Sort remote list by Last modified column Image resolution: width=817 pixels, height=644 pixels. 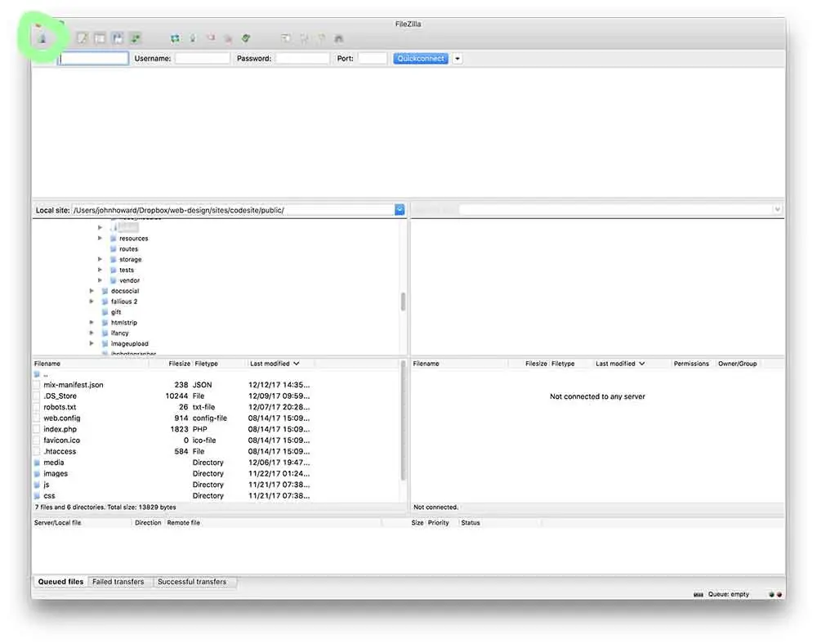pos(620,363)
